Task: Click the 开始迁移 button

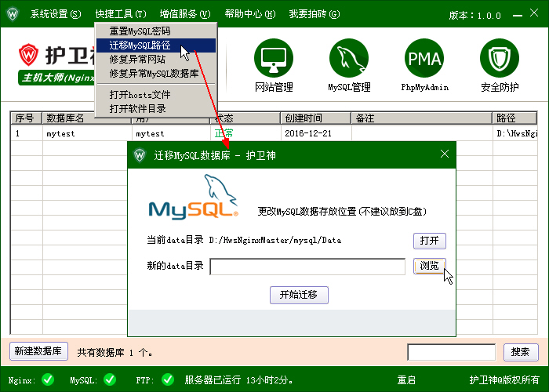Action: [x=299, y=295]
